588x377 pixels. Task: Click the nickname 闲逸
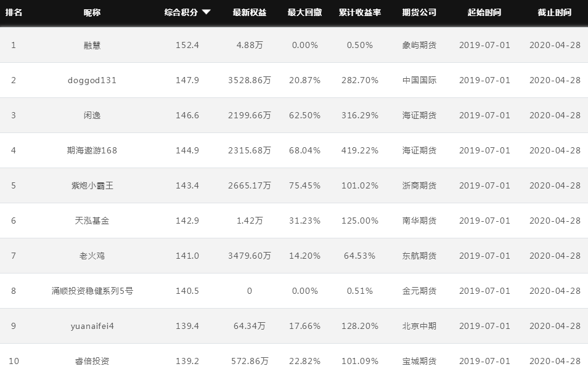92,115
